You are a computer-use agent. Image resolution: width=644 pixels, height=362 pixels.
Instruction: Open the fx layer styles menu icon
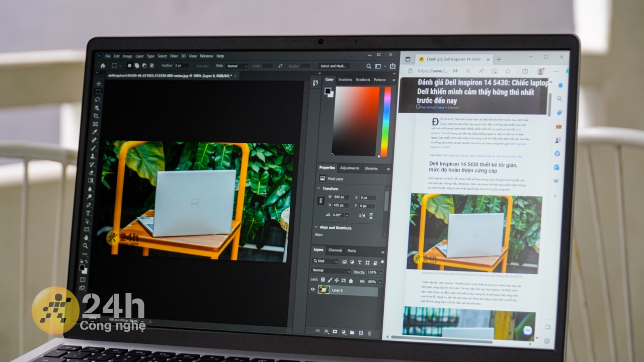327,331
